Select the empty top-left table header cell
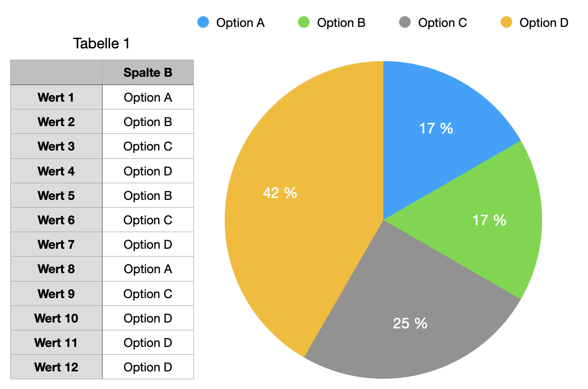588x389 pixels. pyautogui.click(x=56, y=73)
